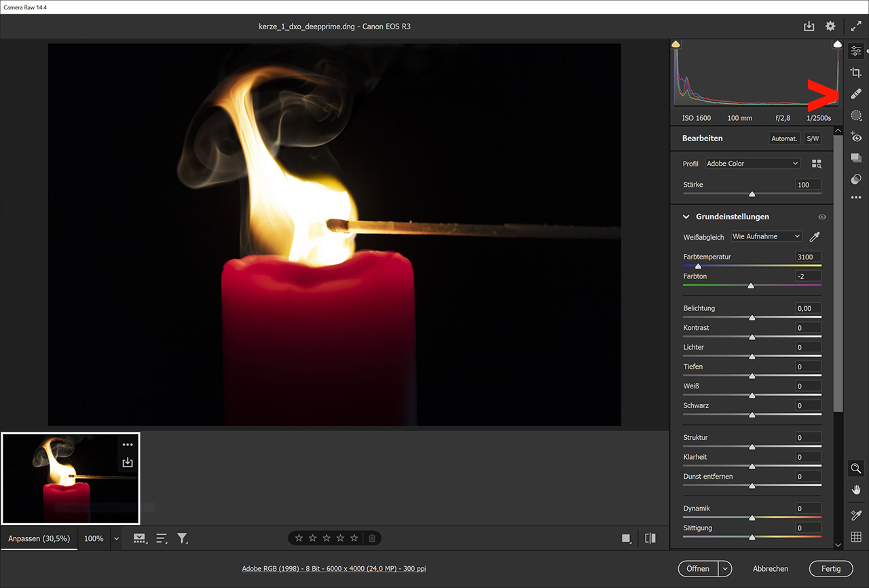Open the Adobe RGB workflow options link
The height and width of the screenshot is (588, 869).
tap(334, 569)
